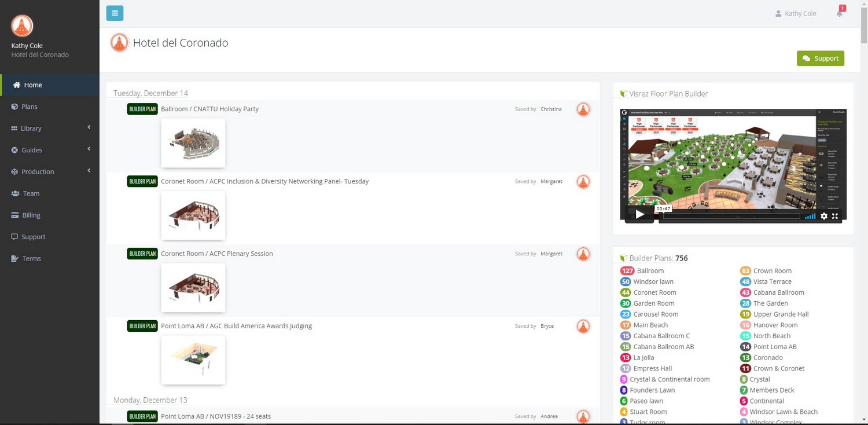
Task: Open Plans in the sidebar
Action: (x=50, y=107)
